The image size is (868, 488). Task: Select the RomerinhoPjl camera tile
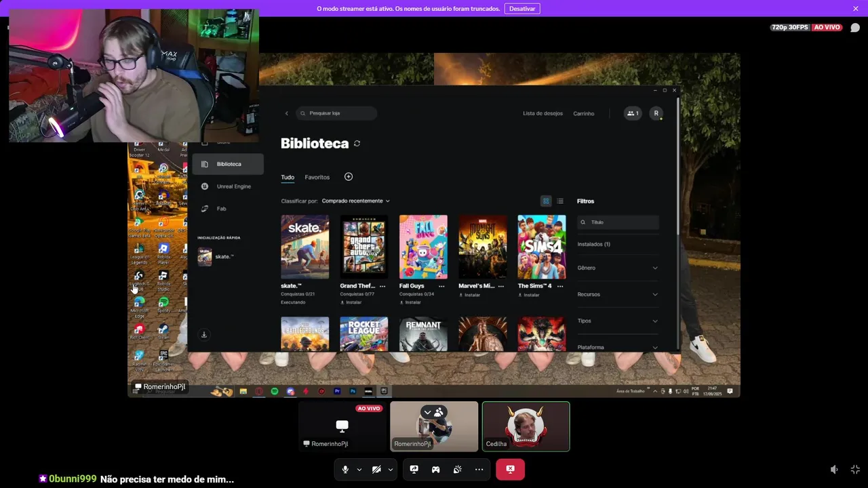[434, 426]
